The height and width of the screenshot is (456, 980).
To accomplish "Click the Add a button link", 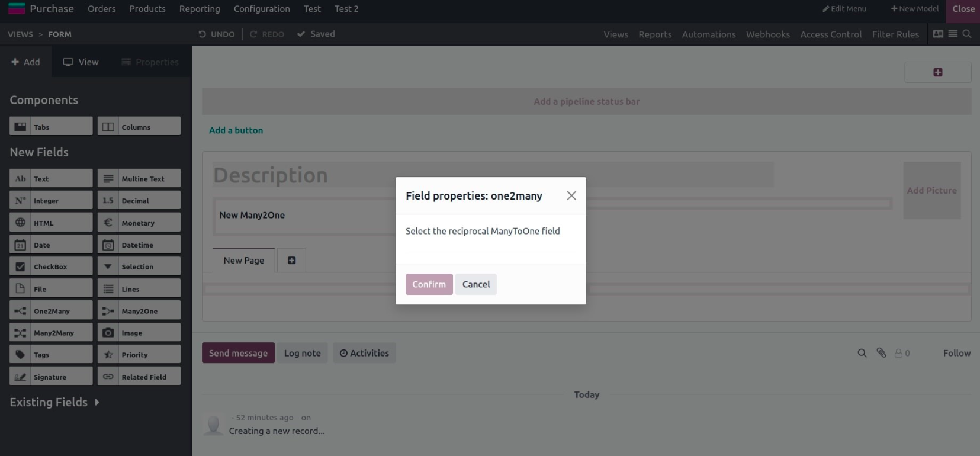I will click(x=236, y=130).
